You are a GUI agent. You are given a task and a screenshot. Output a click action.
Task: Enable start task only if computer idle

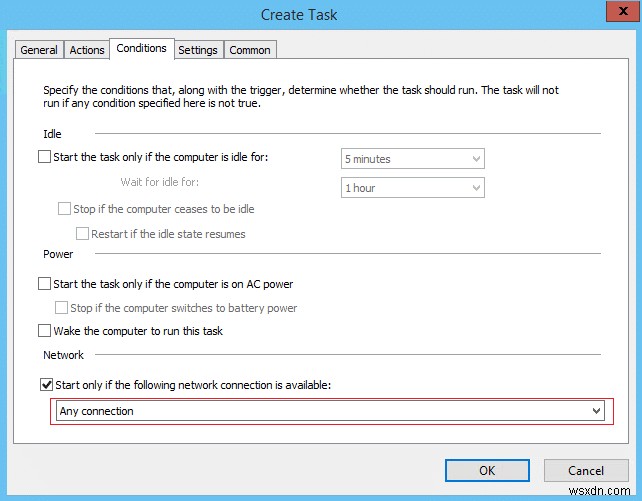coord(44,157)
